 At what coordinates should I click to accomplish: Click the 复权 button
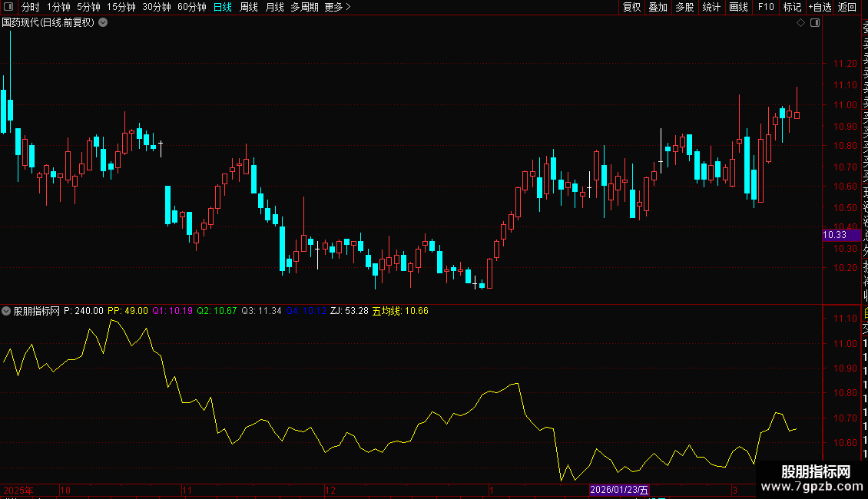631,7
